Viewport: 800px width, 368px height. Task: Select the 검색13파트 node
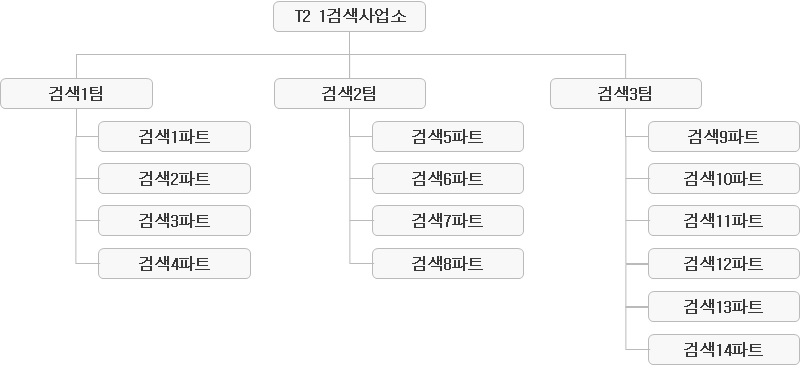click(724, 306)
